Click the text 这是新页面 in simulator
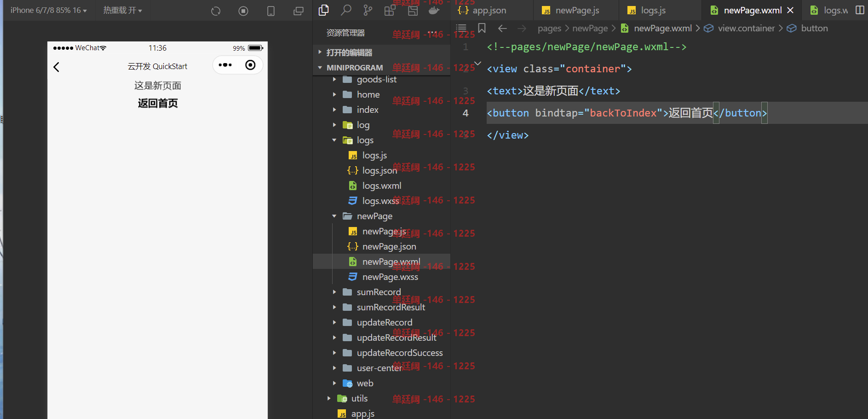 (157, 86)
